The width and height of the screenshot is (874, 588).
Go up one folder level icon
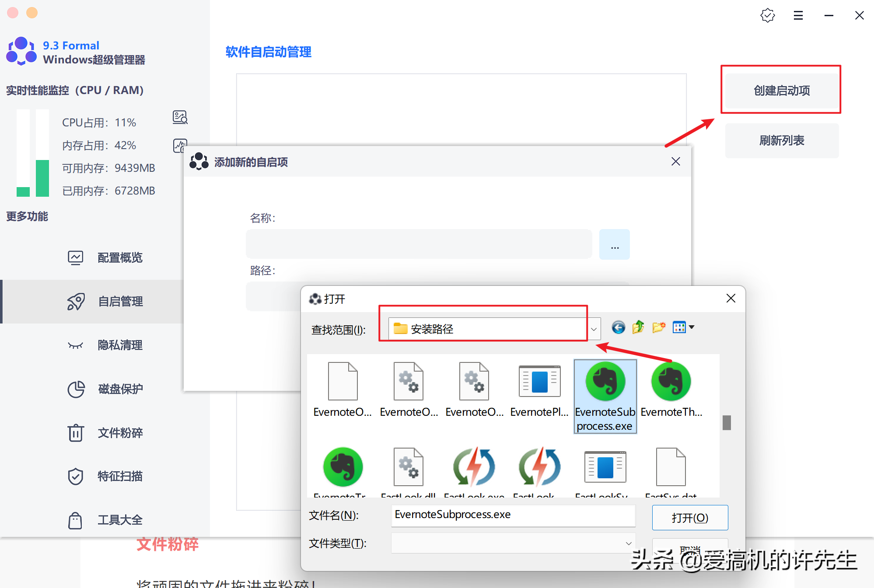coord(638,327)
